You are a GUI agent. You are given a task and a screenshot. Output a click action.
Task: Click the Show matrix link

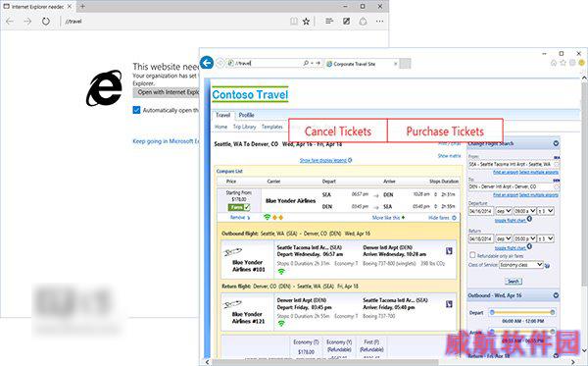coord(449,155)
